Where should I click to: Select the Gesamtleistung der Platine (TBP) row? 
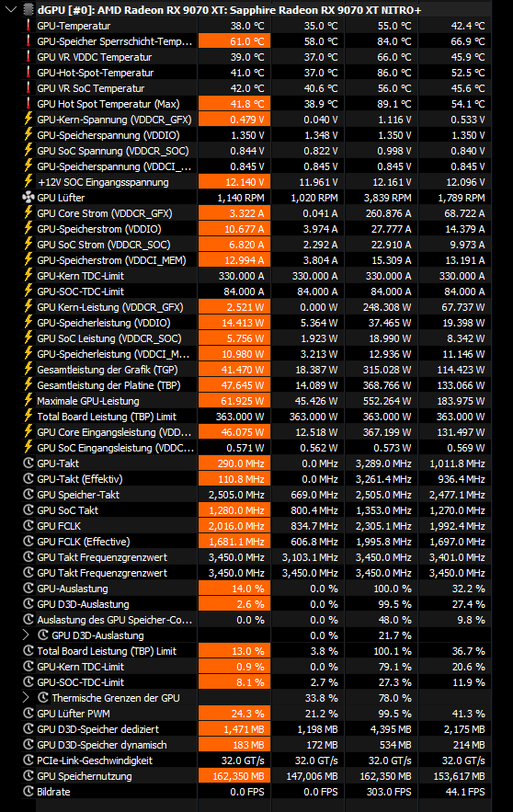pos(256,385)
